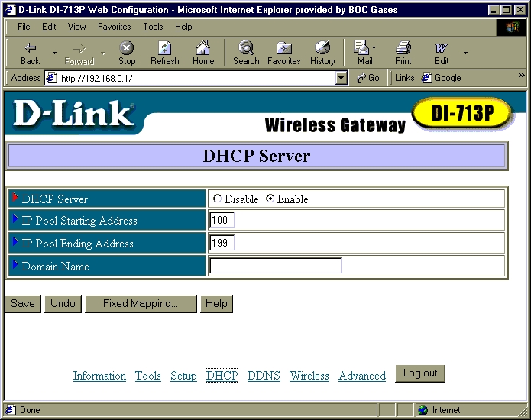Select the Enable DHCP Server radio button
The height and width of the screenshot is (420, 531).
270,199
